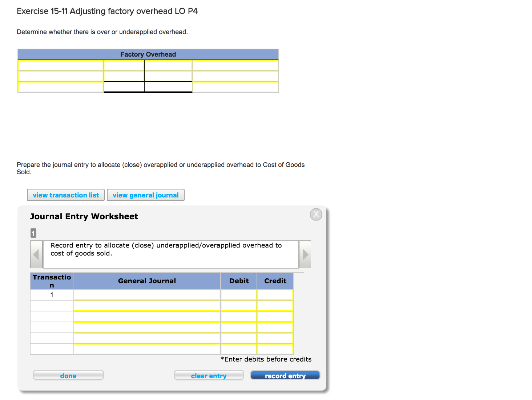This screenshot has width=532, height=400.
Task: Advance to next entry with right arrow
Action: click(305, 254)
